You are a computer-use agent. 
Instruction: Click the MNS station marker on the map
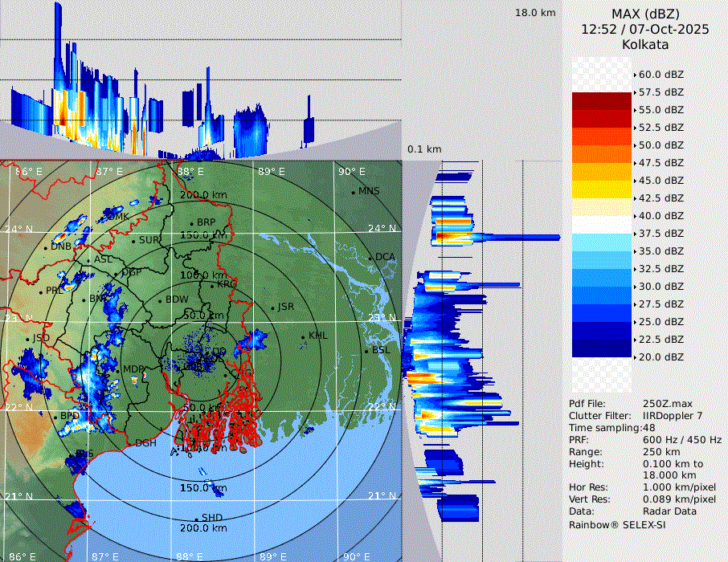(x=353, y=191)
